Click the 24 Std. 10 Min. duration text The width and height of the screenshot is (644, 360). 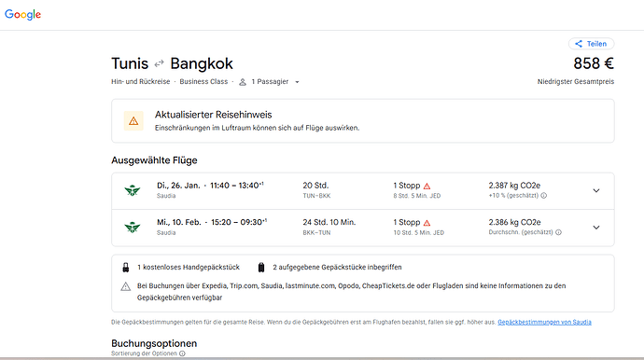(329, 222)
